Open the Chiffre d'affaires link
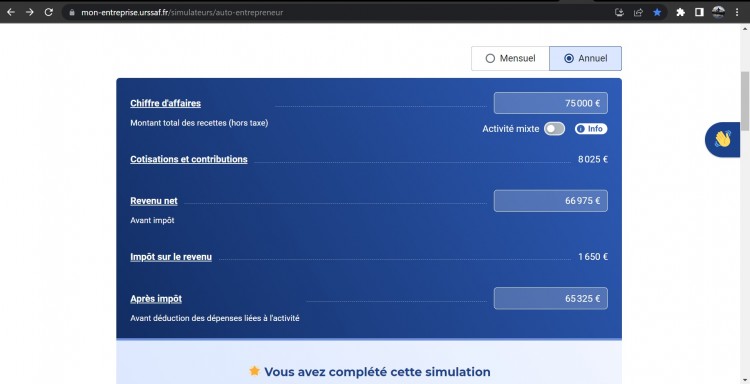The image size is (750, 384). pos(165,103)
